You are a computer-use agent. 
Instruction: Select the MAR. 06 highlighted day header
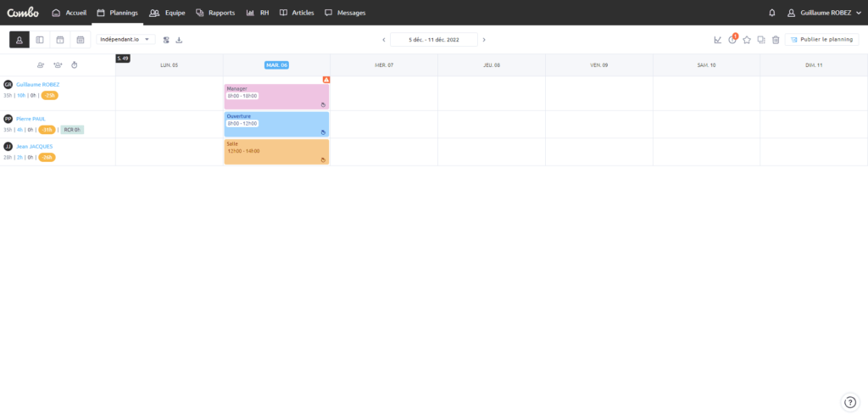277,64
